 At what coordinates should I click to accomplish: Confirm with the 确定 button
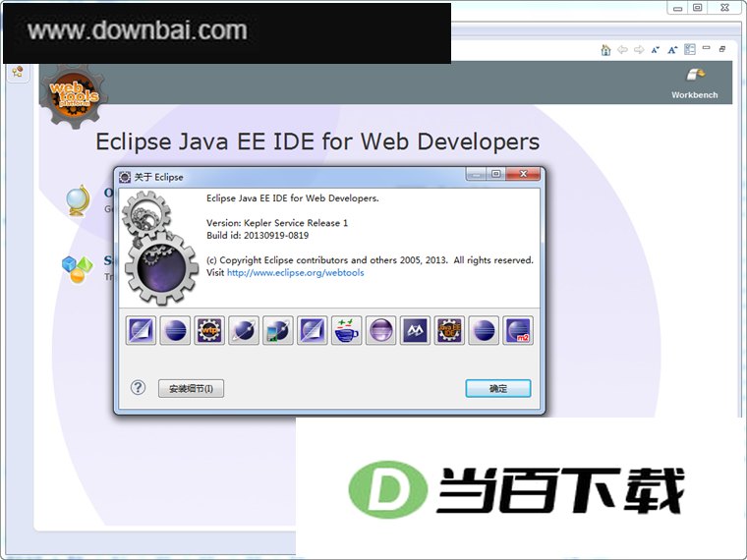pos(498,389)
